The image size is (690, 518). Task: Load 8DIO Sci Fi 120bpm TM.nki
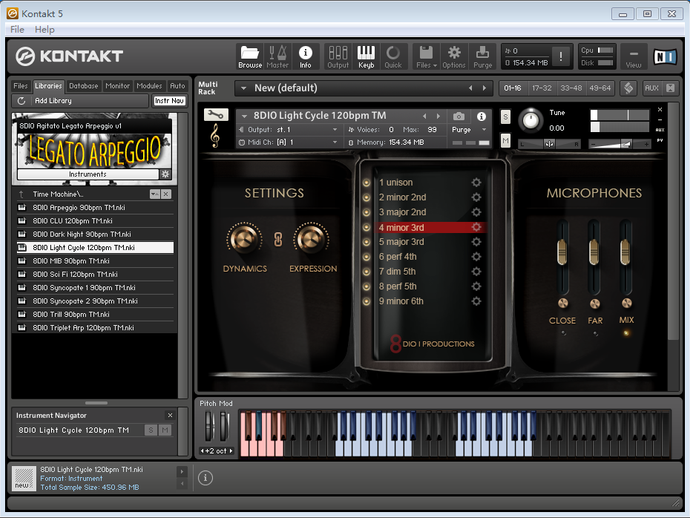[95, 274]
